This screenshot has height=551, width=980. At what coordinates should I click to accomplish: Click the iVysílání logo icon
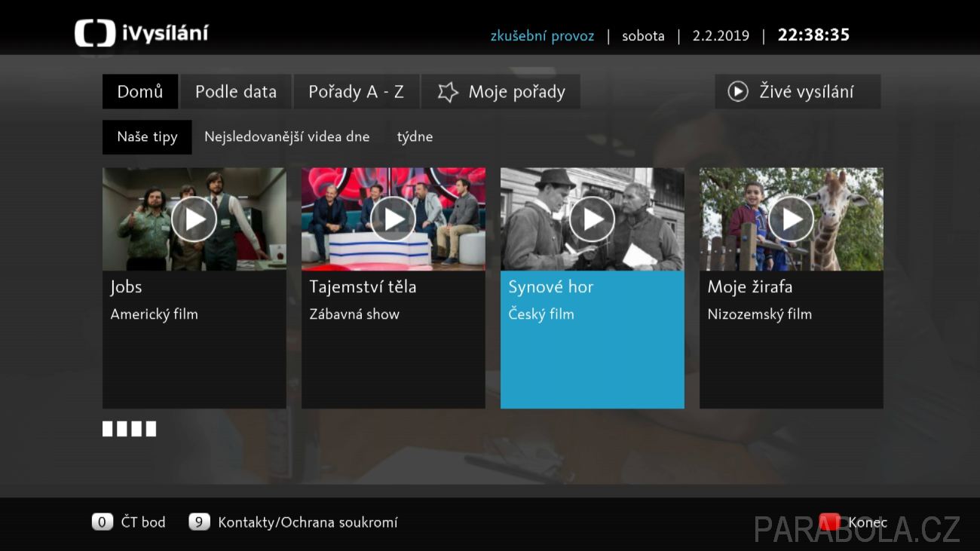tap(95, 34)
